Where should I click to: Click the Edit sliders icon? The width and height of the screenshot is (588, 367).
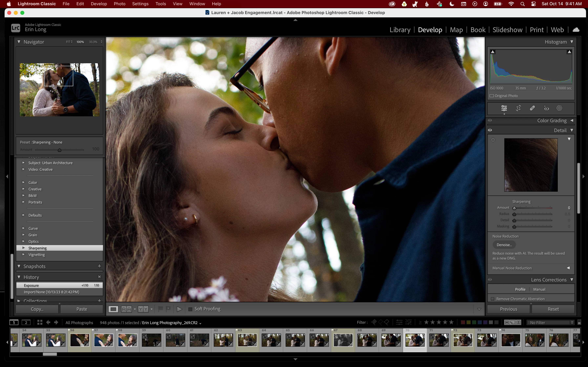click(504, 108)
